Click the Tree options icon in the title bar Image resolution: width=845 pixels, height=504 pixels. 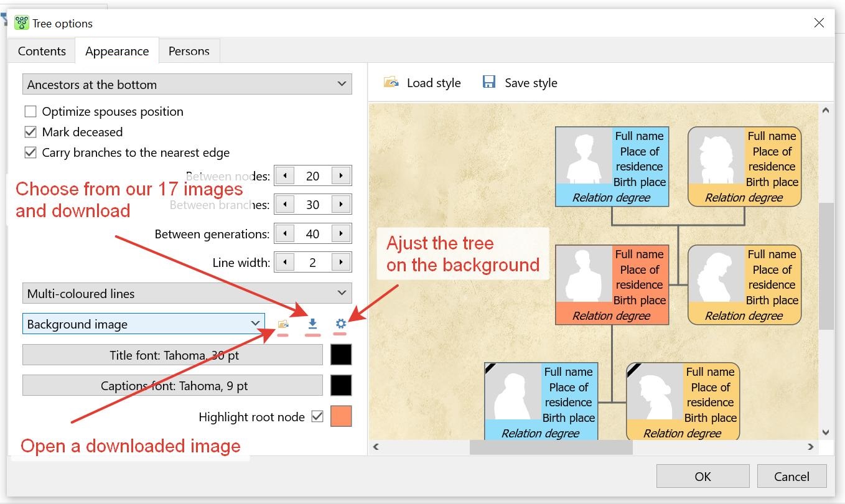pyautogui.click(x=21, y=22)
